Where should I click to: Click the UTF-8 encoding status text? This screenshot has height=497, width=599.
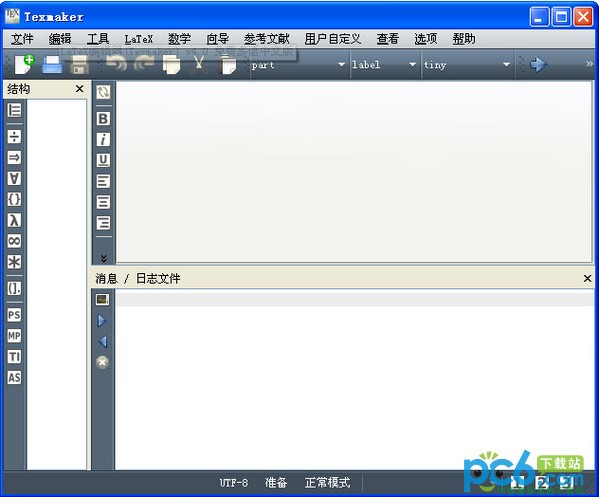point(234,483)
